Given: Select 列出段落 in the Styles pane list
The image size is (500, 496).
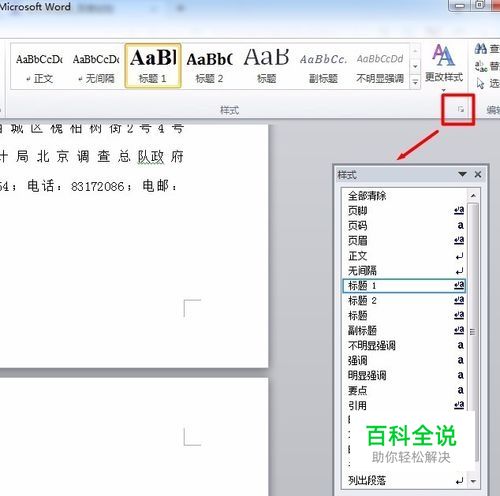Looking at the screenshot, I should pos(404,480).
